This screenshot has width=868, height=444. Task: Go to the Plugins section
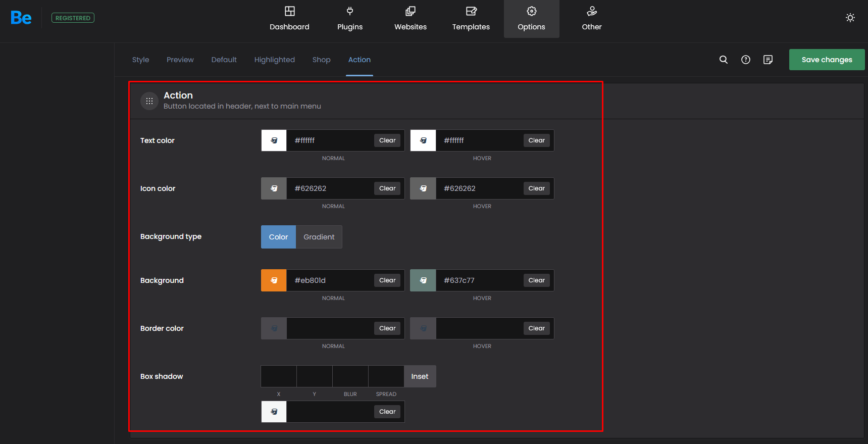pos(350,19)
